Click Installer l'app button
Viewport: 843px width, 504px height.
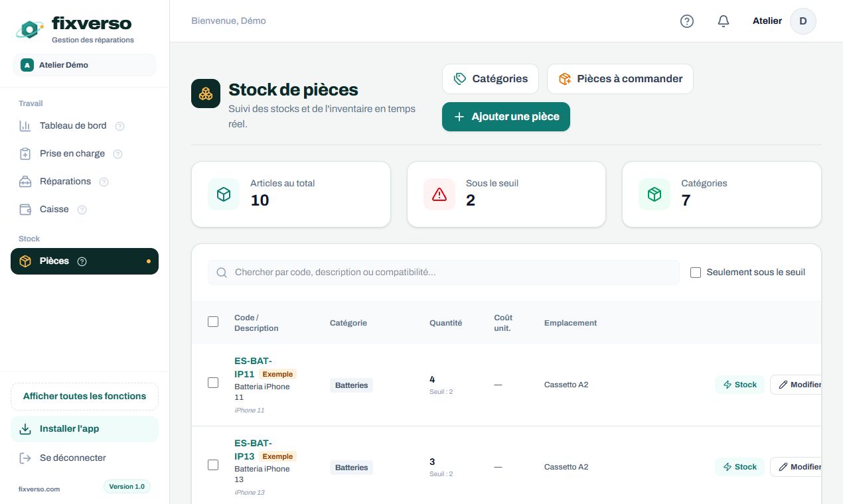[84, 429]
